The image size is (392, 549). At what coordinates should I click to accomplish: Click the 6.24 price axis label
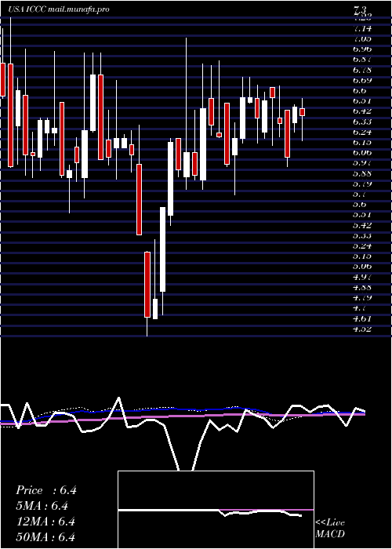(362, 132)
